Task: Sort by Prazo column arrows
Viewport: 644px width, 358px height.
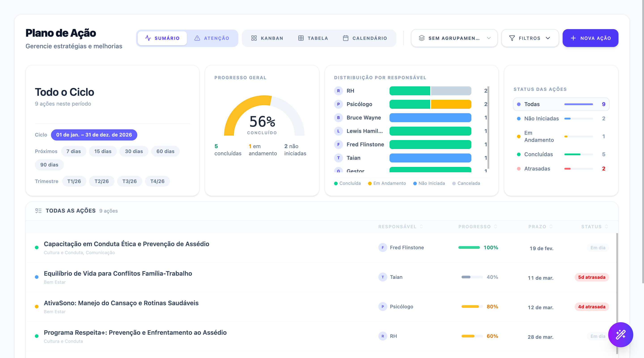Action: pos(551,226)
